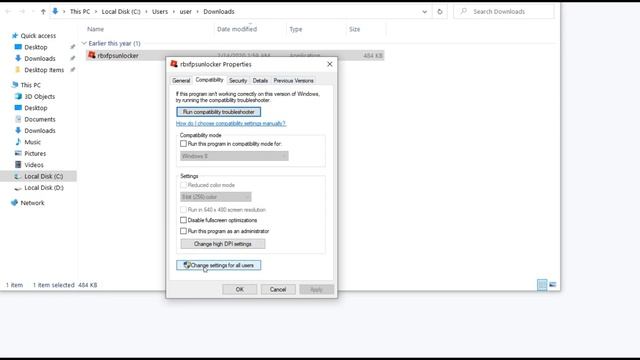
Task: Click the Downloads icon under This PC
Action: [18, 131]
